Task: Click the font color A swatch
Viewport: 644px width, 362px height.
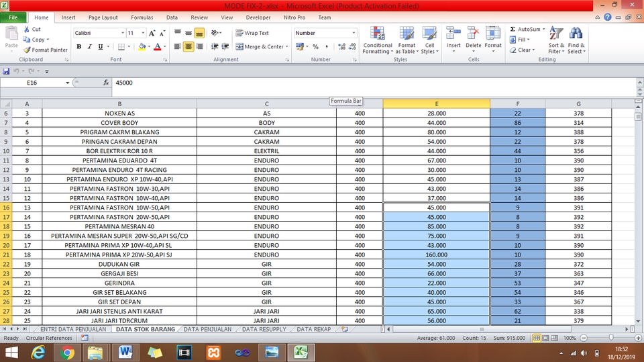Action: click(x=157, y=46)
